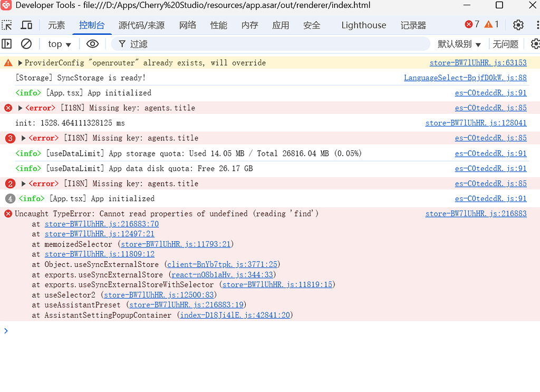
Task: Expand the agents.title error repeated 2 times
Action: click(x=23, y=184)
